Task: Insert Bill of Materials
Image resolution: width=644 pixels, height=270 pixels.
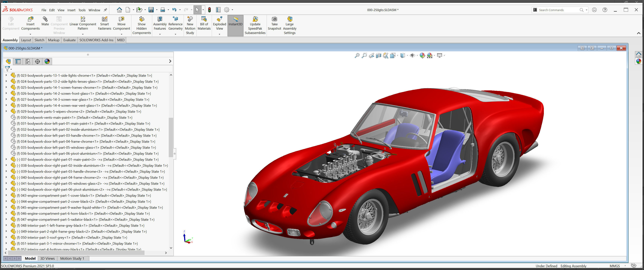Action: [x=204, y=24]
